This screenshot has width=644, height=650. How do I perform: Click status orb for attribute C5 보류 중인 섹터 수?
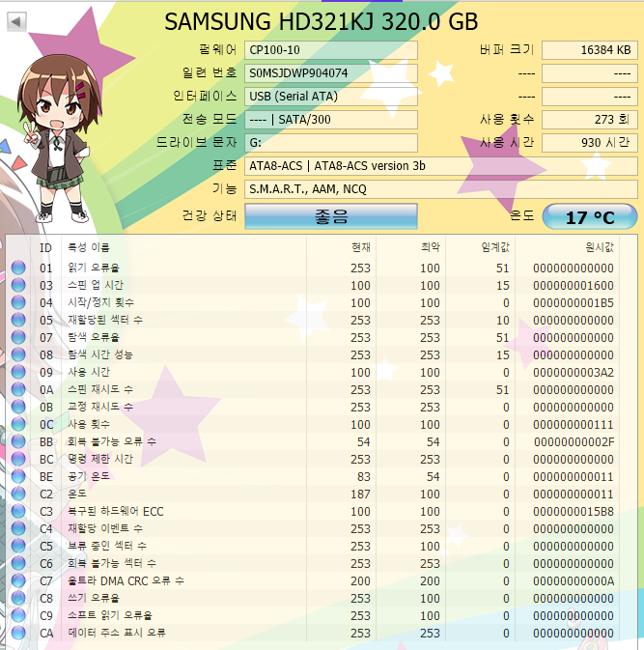(18, 547)
